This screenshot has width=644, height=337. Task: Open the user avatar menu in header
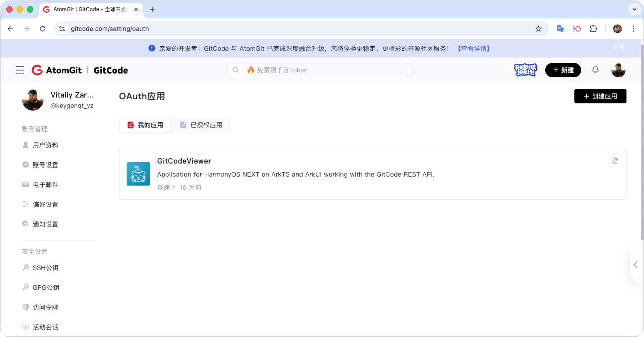pos(618,70)
